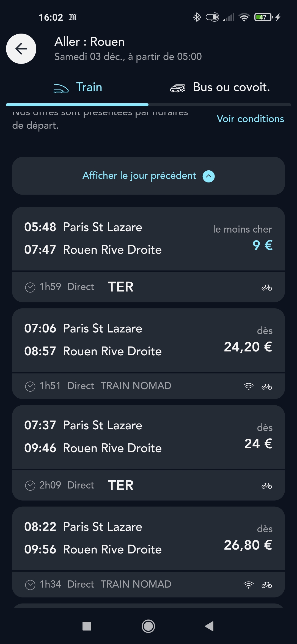Viewport: 297px width, 644px height.
Task: Tap the clock icon beside 2h09 duration
Action: coord(30,485)
